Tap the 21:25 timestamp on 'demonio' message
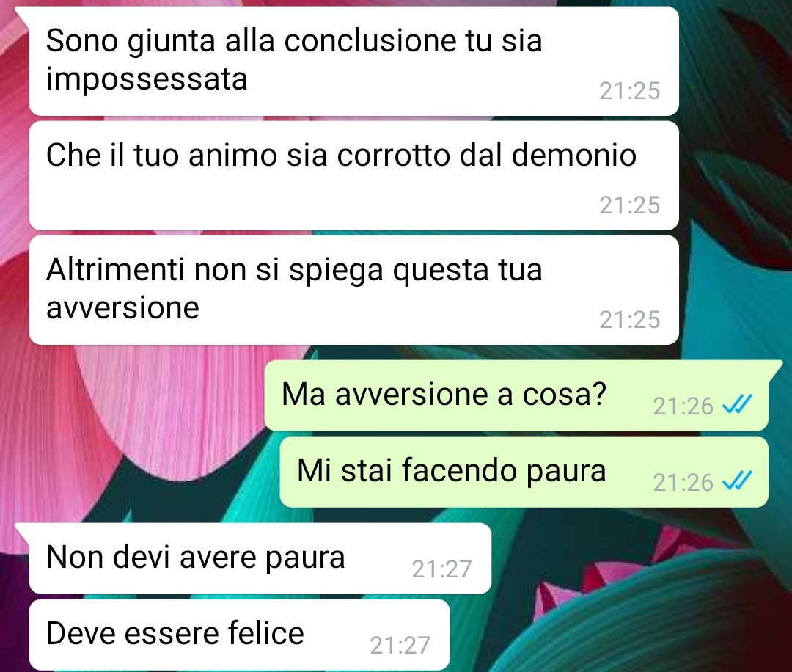792x672 pixels. (630, 205)
